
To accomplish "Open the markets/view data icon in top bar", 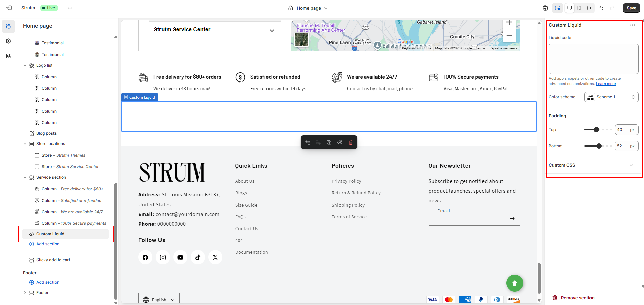I will pos(545,8).
